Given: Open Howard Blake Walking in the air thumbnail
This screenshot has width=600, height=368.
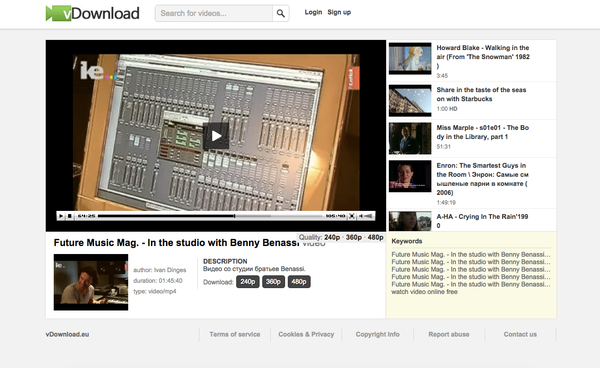Looking at the screenshot, I should click(410, 59).
